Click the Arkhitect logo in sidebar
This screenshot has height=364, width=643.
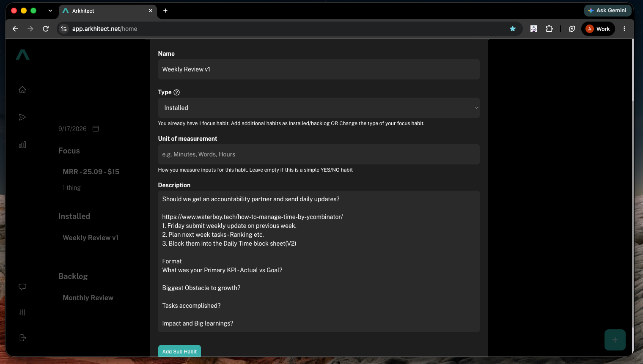coord(22,55)
